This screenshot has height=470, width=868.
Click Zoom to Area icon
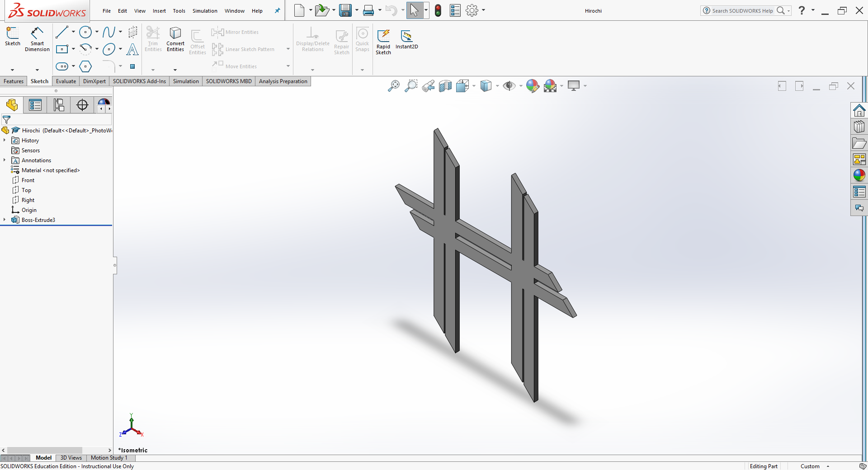(411, 86)
